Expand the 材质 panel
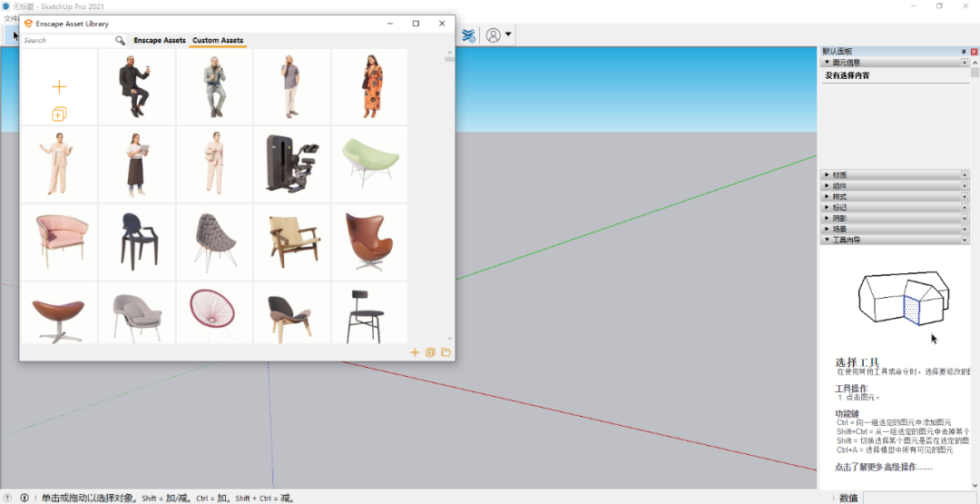 point(839,175)
